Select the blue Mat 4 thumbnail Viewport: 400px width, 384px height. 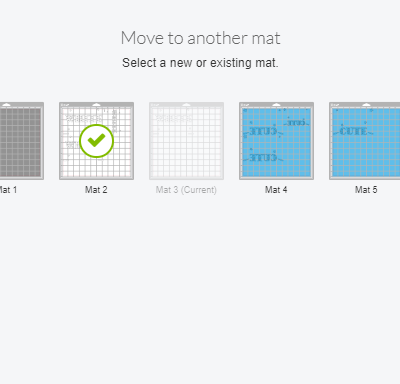(276, 141)
